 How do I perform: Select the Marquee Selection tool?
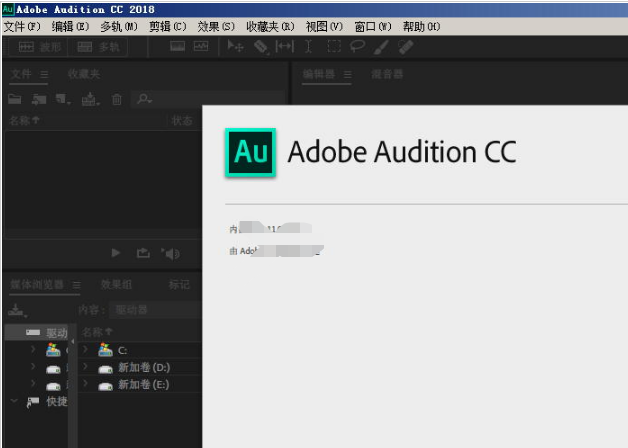tap(334, 46)
